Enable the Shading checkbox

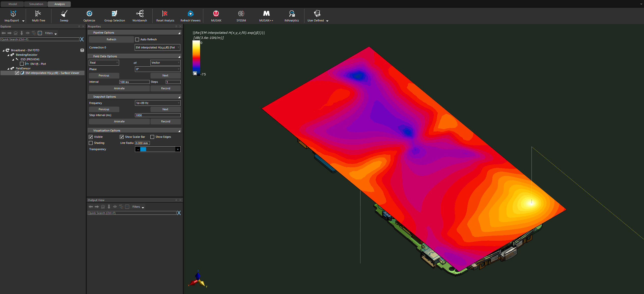coord(91,143)
